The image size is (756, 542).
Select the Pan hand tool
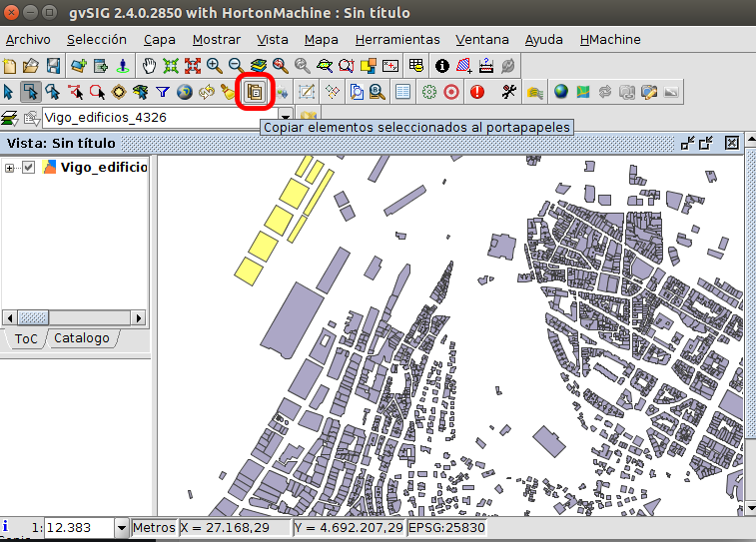[149, 67]
